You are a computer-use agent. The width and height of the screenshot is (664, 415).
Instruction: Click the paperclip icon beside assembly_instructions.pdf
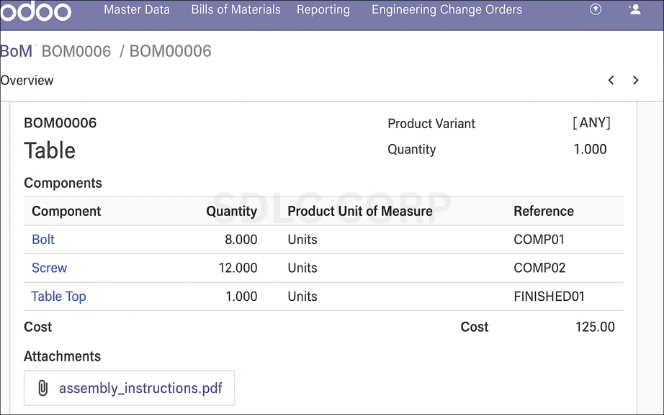(x=43, y=388)
